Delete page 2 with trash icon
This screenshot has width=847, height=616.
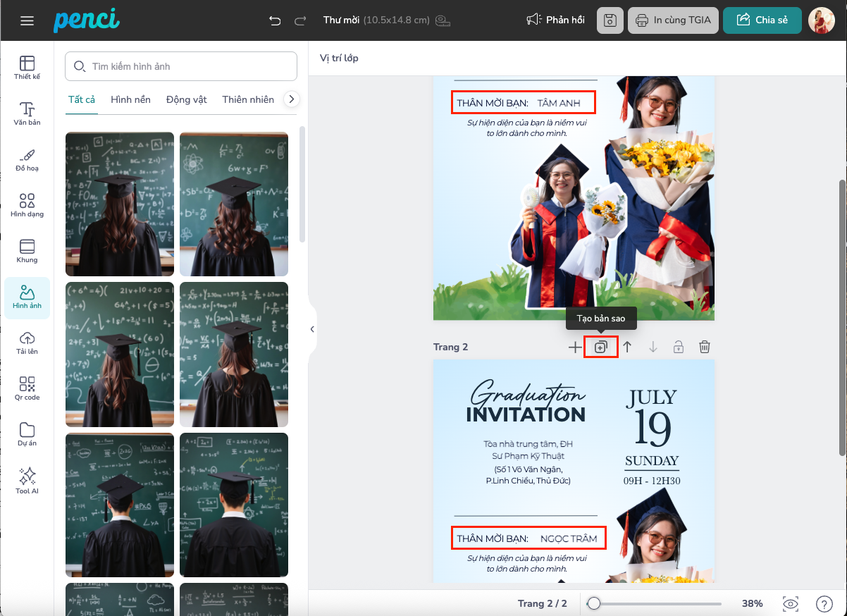[x=704, y=347]
